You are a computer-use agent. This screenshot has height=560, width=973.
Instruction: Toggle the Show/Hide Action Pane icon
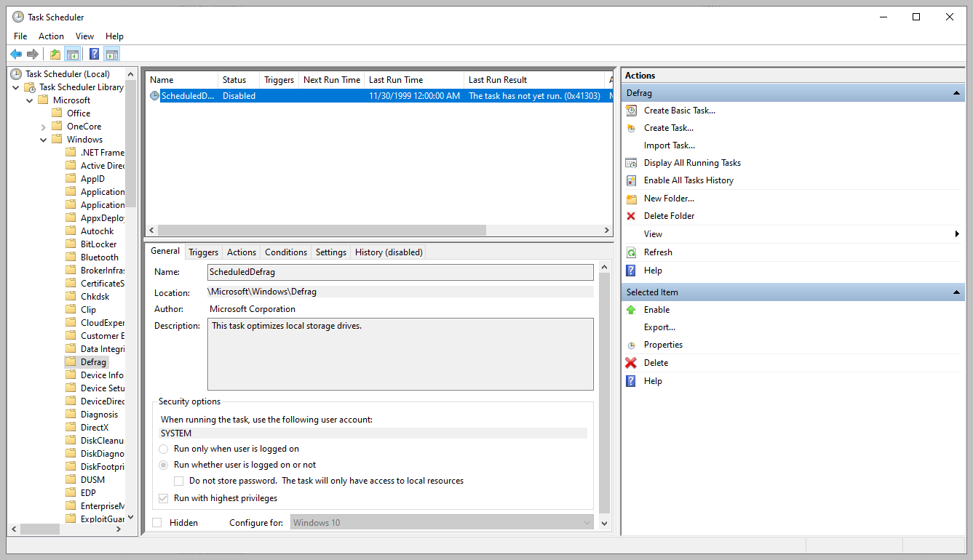click(x=111, y=54)
